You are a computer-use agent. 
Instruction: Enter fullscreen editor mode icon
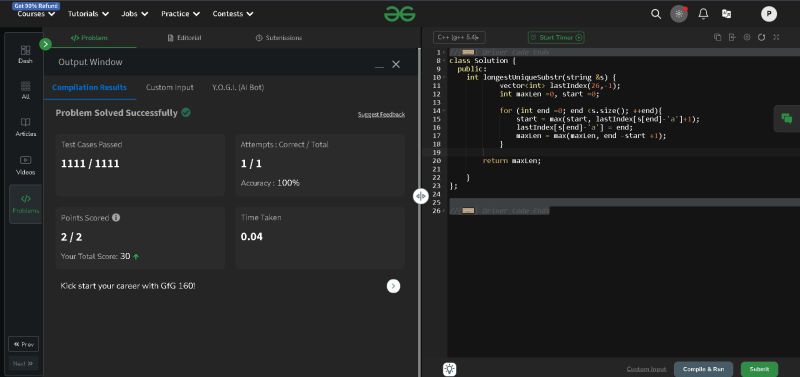776,37
